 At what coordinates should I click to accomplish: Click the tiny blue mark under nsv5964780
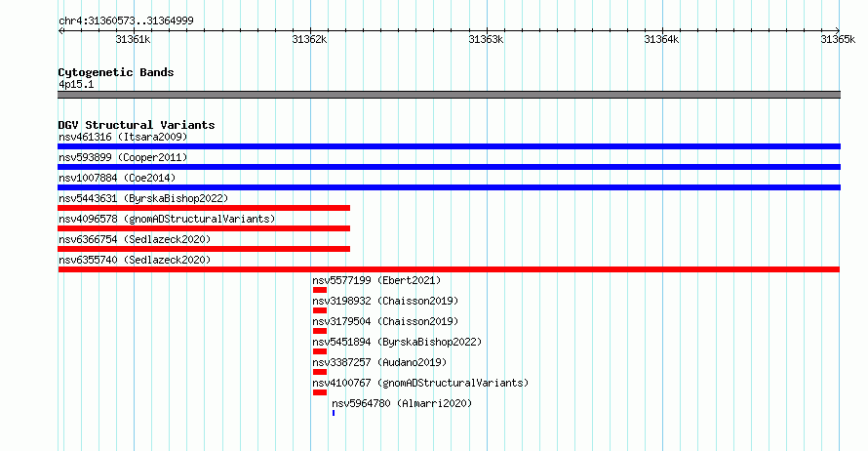(334, 413)
